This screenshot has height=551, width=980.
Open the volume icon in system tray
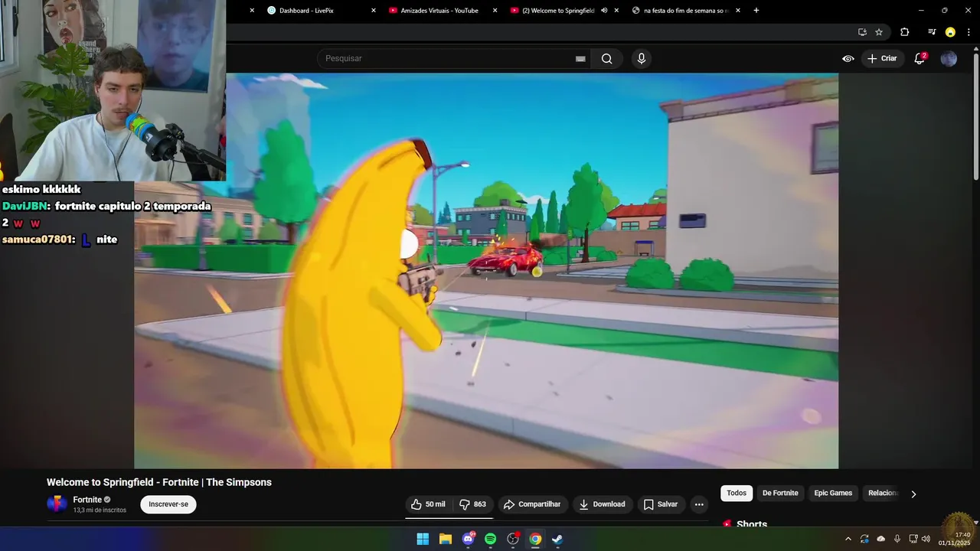[926, 539]
